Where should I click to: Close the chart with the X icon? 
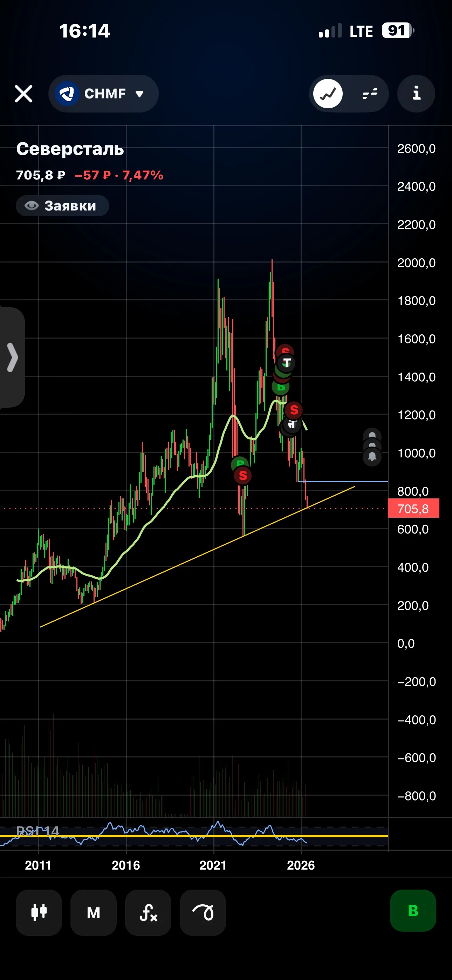(23, 94)
